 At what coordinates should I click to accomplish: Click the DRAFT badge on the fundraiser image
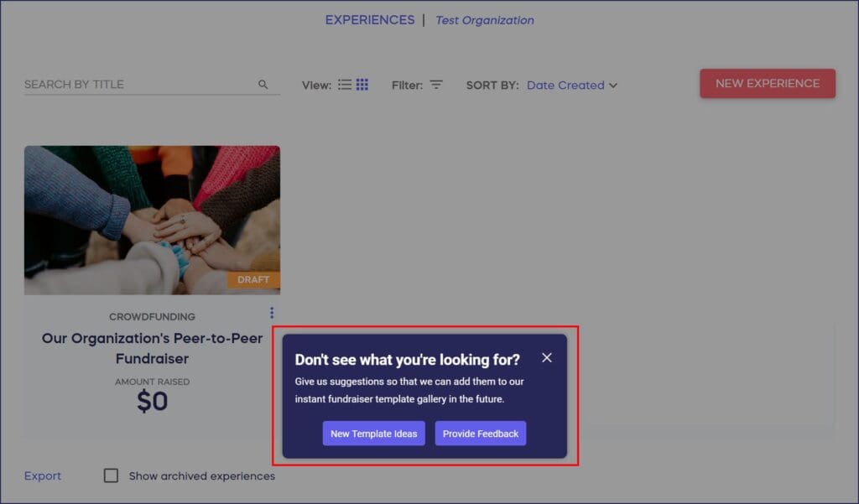point(253,280)
